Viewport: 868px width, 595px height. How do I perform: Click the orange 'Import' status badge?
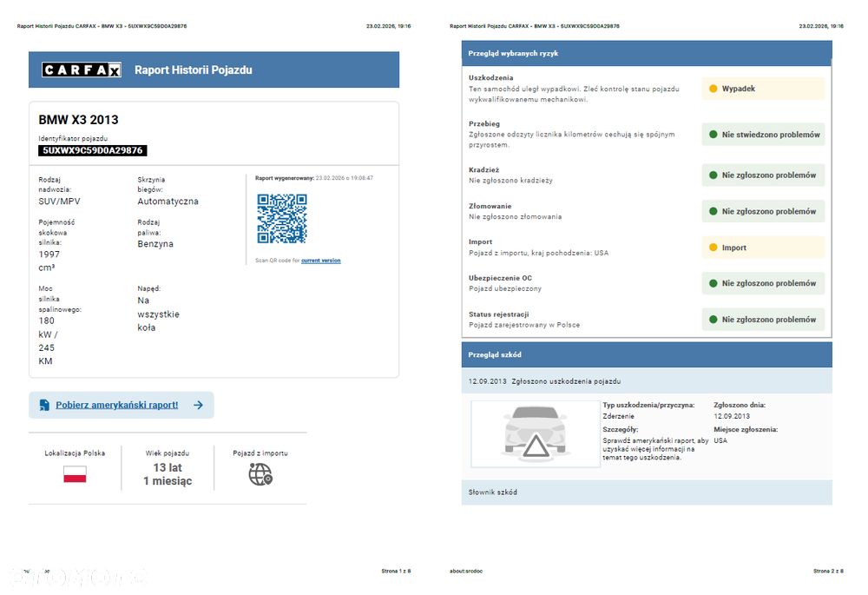pyautogui.click(x=763, y=248)
